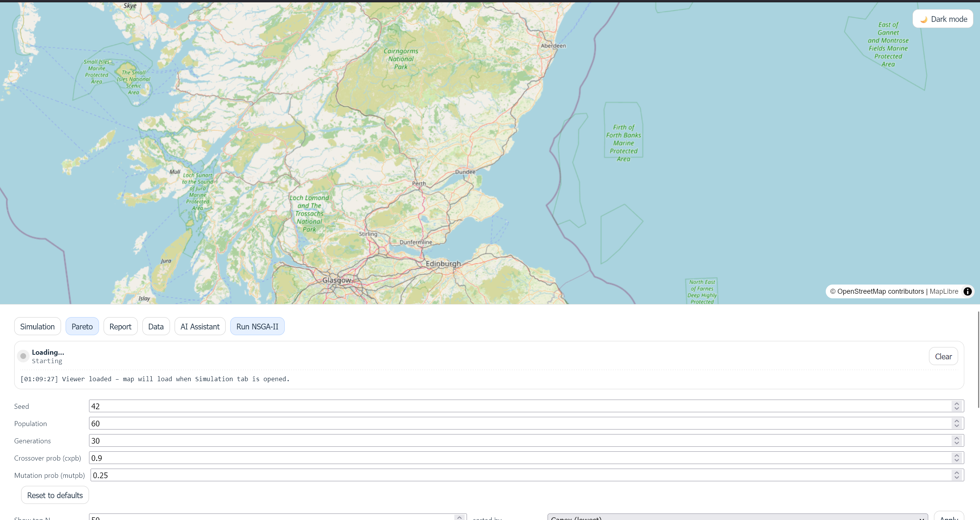Click the crescent moon icon in Dark mode
The height and width of the screenshot is (520, 980).
[x=924, y=19]
